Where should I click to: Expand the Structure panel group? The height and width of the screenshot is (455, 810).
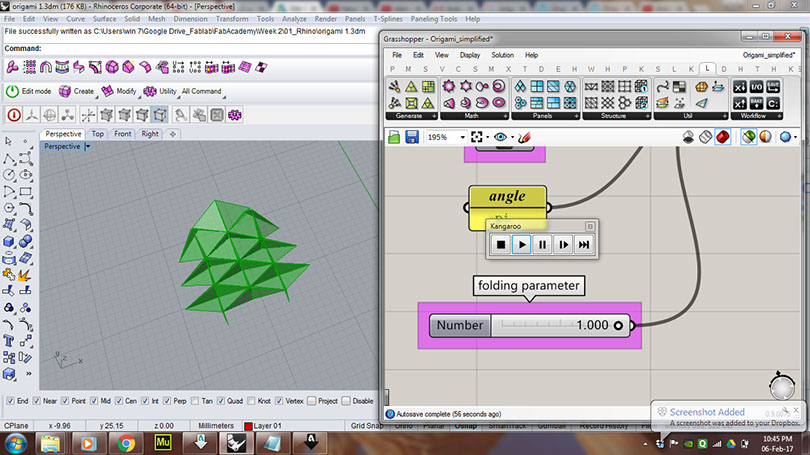click(648, 116)
